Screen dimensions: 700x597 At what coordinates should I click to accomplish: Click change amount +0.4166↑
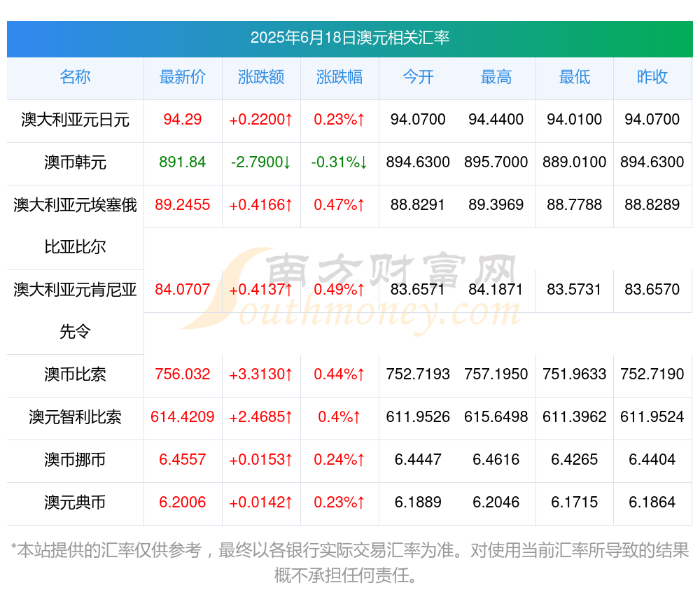[x=261, y=205]
